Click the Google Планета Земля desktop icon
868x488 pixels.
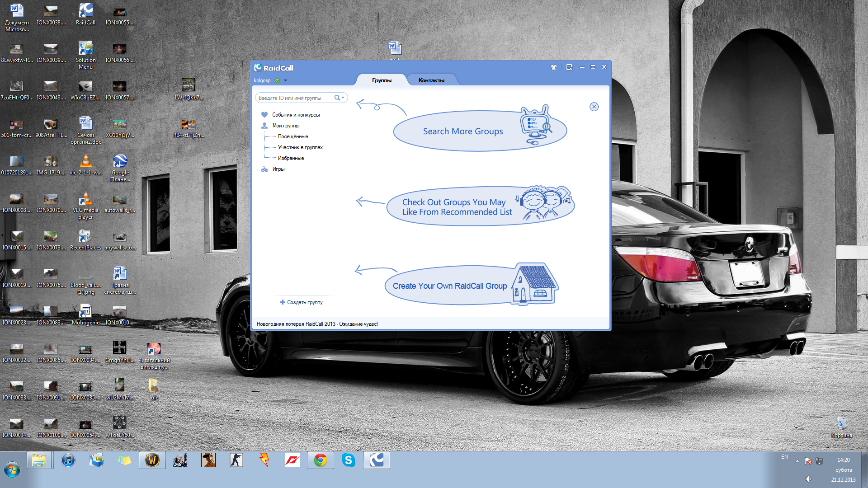[x=120, y=168]
